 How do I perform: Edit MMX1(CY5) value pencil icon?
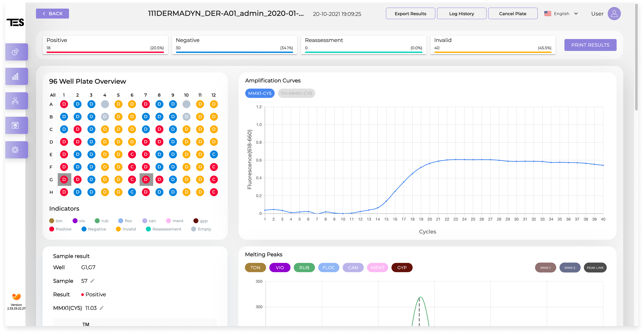click(x=101, y=308)
